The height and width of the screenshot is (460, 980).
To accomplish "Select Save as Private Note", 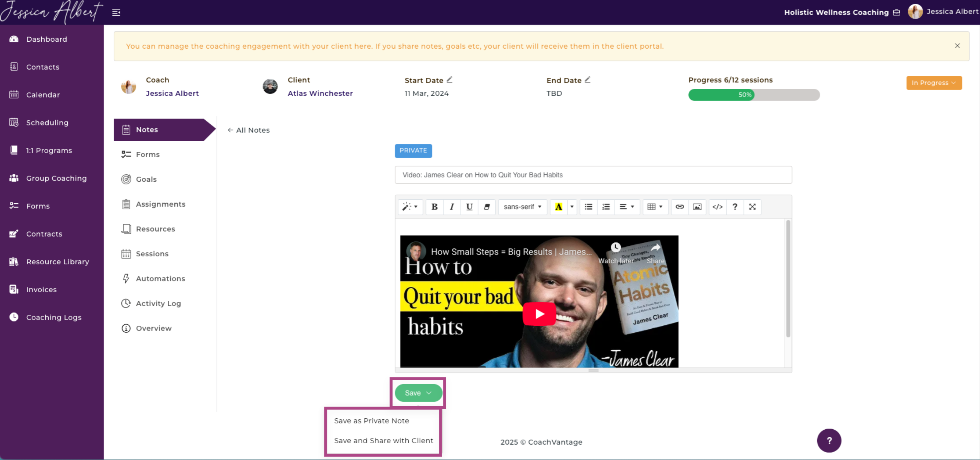I will [371, 421].
